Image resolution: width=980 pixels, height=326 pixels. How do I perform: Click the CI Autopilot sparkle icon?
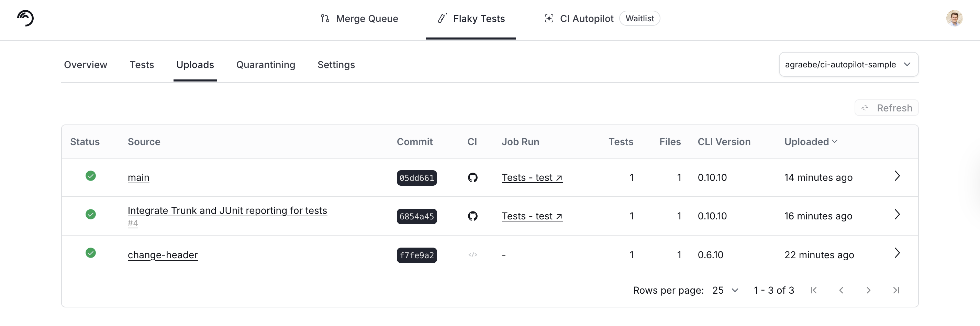(x=549, y=18)
